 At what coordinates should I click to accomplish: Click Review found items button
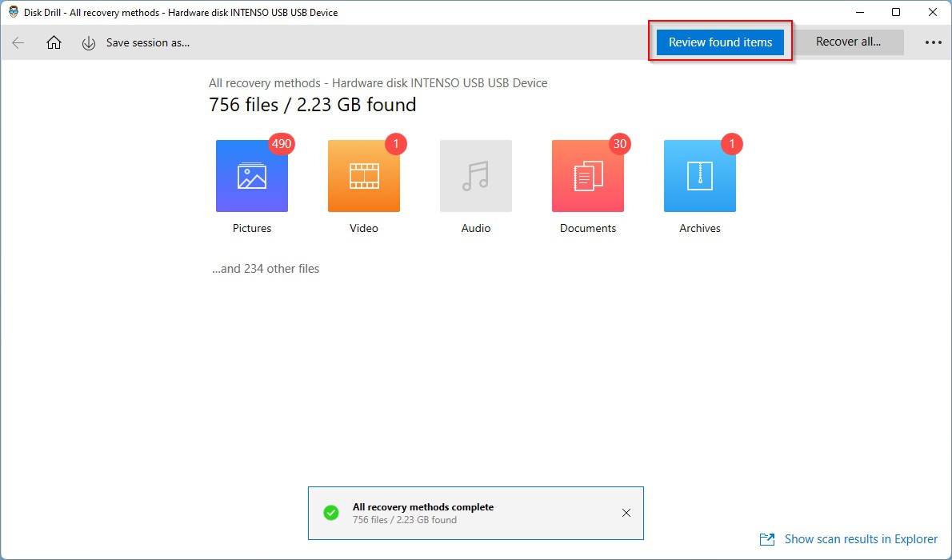click(720, 42)
